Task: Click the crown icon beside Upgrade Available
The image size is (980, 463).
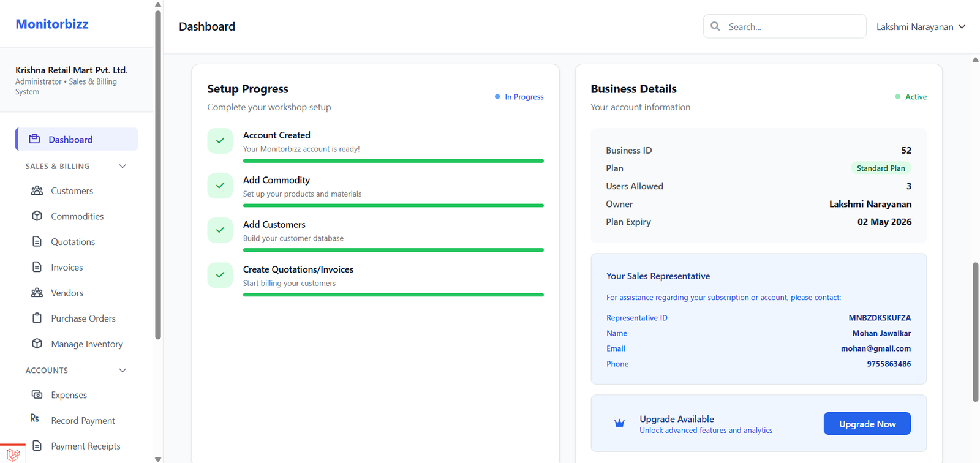Action: (x=619, y=423)
